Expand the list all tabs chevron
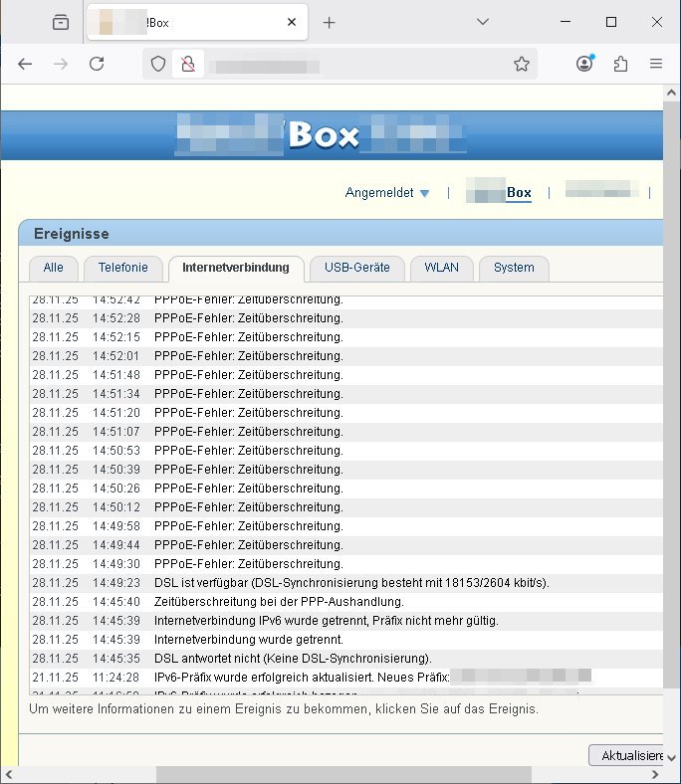 [x=482, y=22]
